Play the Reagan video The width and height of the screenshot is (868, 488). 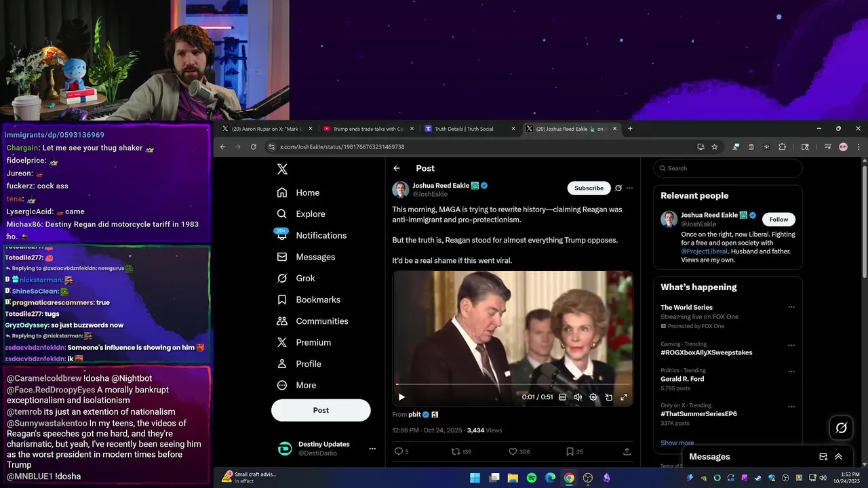tap(401, 397)
